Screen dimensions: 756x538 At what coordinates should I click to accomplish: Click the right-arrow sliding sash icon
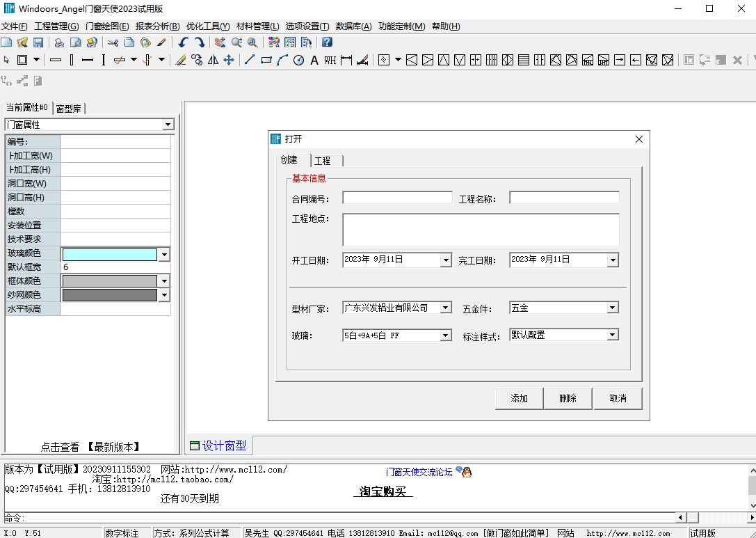620,60
